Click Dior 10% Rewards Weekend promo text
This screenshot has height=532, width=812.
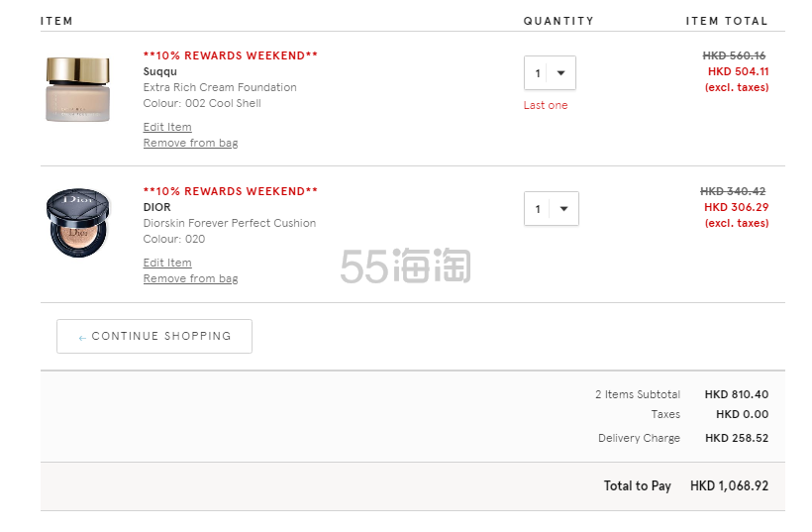tap(231, 191)
